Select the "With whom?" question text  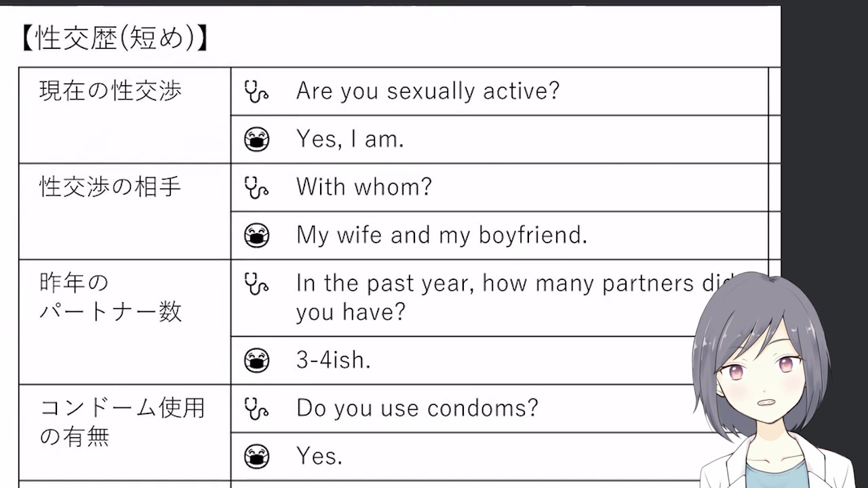point(363,187)
